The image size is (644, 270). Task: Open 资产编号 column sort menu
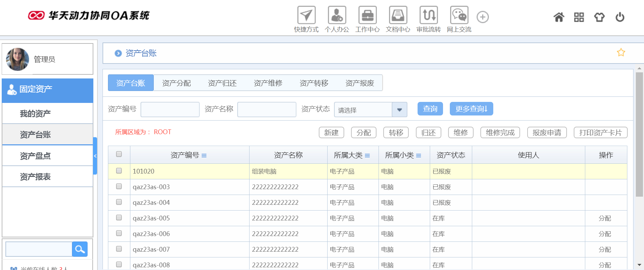(204, 156)
